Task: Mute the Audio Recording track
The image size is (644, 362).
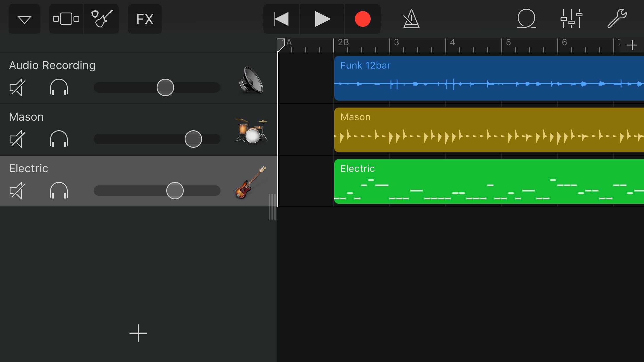Action: click(17, 87)
